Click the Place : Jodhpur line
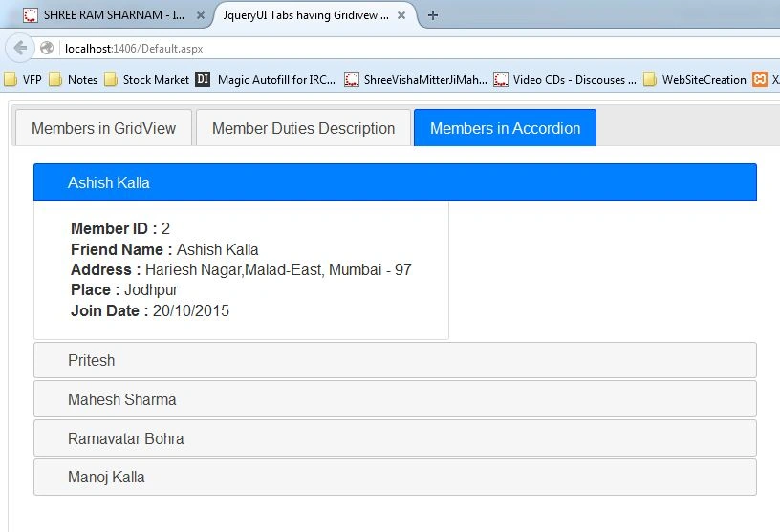 [124, 289]
